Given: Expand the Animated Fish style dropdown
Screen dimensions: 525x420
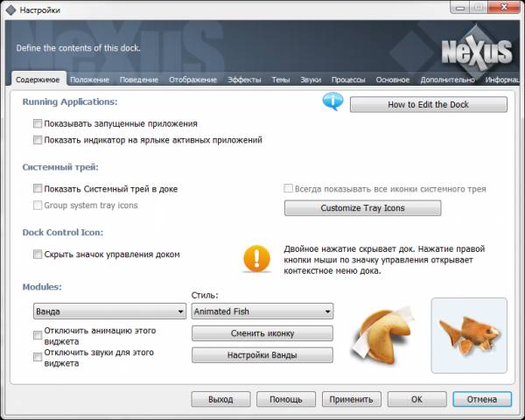Looking at the screenshot, I should point(262,311).
